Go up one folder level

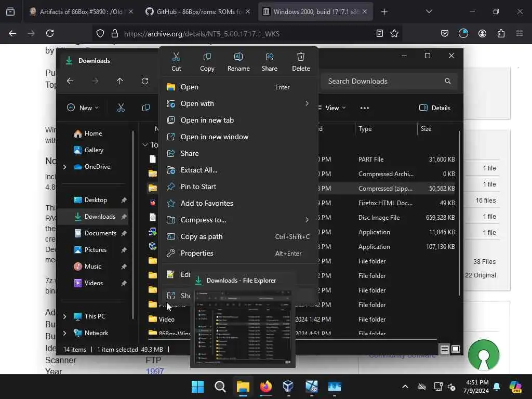pyautogui.click(x=120, y=81)
